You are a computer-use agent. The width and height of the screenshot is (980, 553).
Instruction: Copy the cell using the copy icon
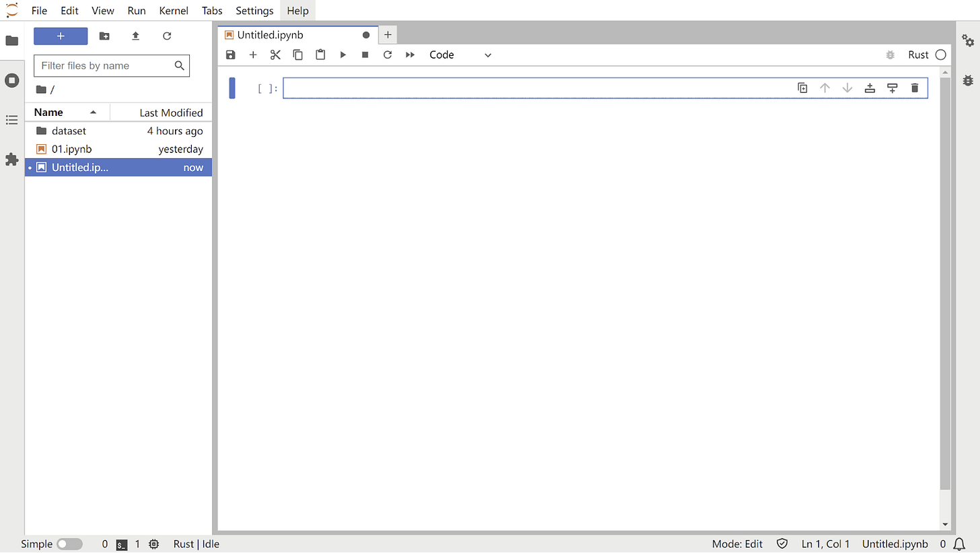point(297,55)
